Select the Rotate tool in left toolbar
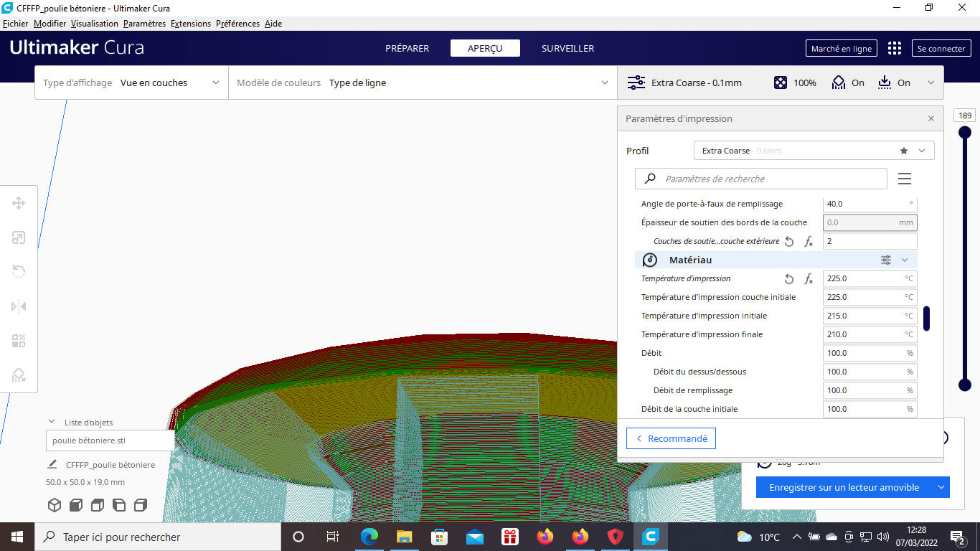Screen dimensions: 980x551 coord(19,271)
